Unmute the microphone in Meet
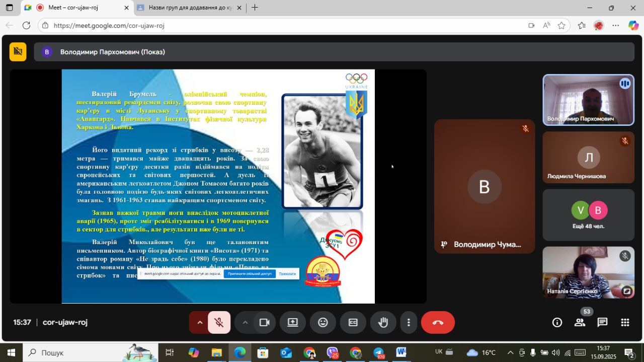644x362 pixels. pos(219,323)
